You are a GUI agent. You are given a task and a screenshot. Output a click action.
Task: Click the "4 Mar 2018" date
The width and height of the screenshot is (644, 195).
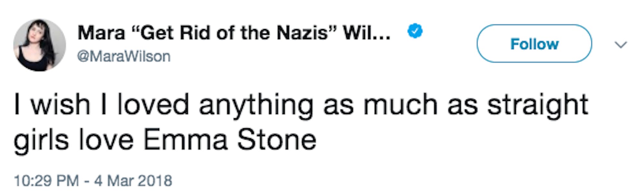coord(133,181)
